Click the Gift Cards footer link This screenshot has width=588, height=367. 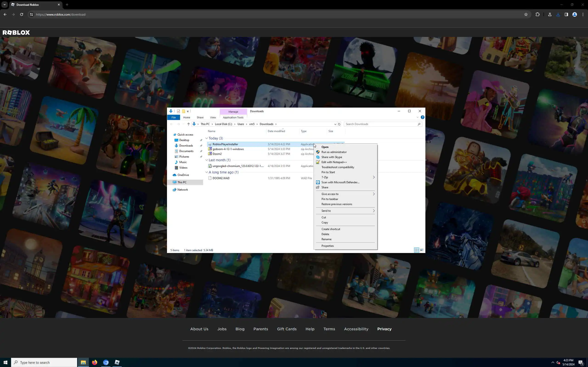coord(287,329)
